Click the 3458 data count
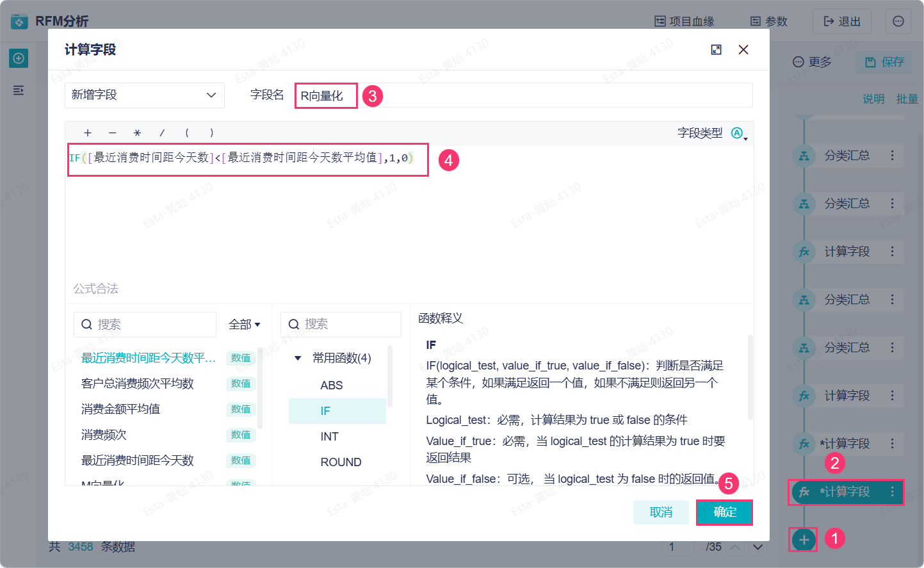The height and width of the screenshot is (568, 924). pyautogui.click(x=81, y=547)
